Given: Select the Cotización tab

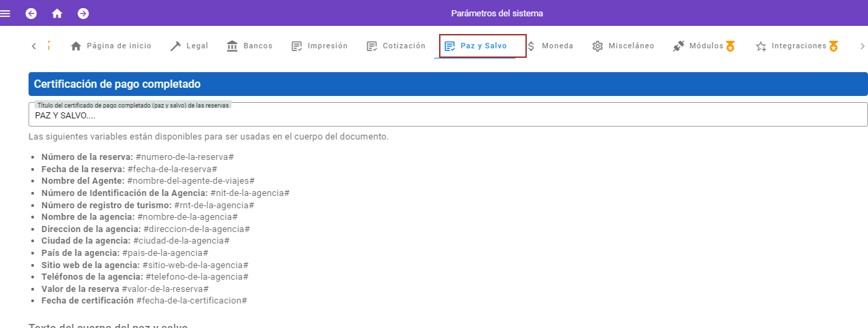Looking at the screenshot, I should click(x=403, y=46).
